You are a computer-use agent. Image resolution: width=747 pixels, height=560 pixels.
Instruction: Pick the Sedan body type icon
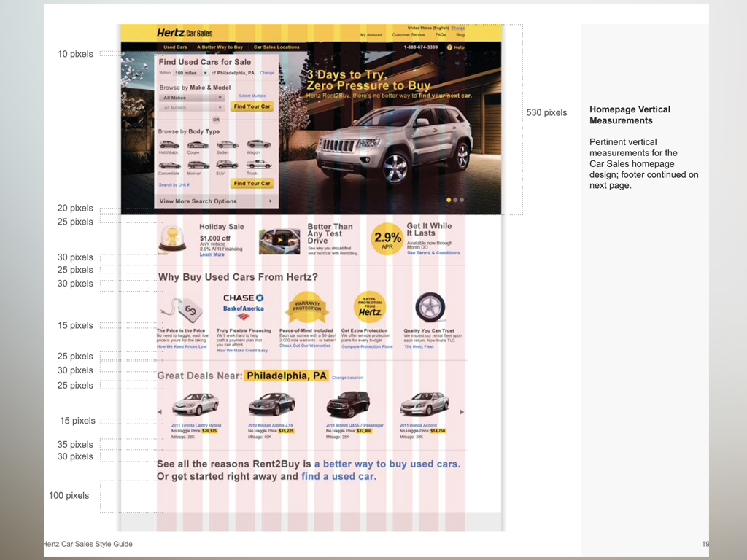pyautogui.click(x=227, y=144)
